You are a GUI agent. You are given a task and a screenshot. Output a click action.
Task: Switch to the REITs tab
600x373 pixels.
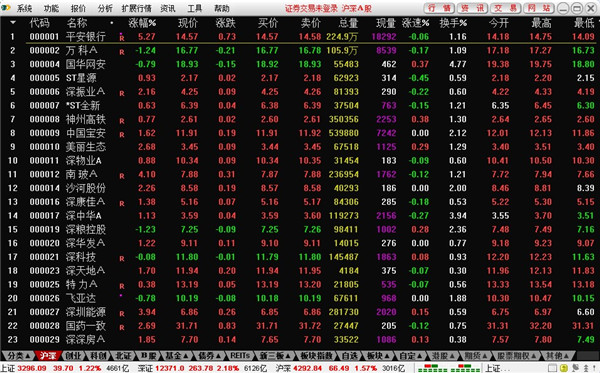point(240,356)
